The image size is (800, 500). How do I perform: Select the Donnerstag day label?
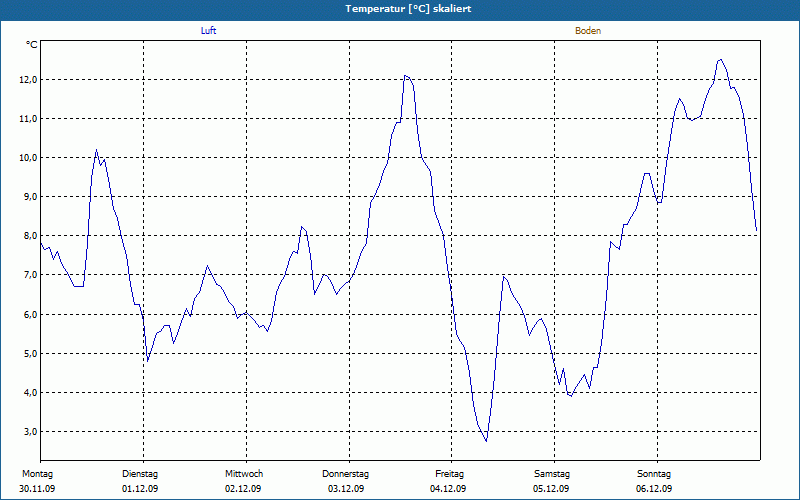click(345, 474)
